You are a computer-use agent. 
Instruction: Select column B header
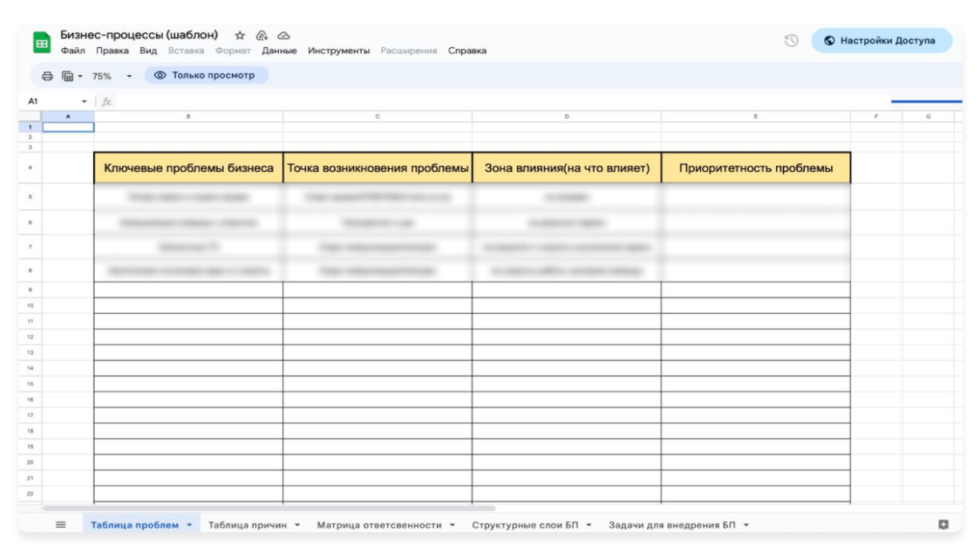coord(188,116)
